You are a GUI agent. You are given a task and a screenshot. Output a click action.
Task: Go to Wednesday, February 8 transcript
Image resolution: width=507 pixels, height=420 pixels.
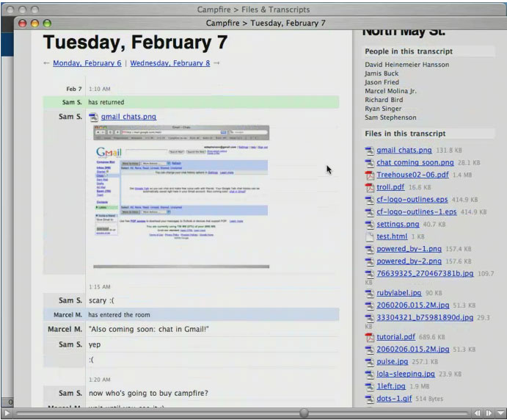(x=169, y=63)
